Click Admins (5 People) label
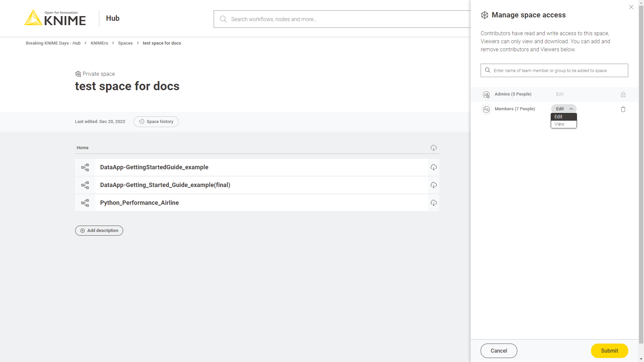 [513, 94]
